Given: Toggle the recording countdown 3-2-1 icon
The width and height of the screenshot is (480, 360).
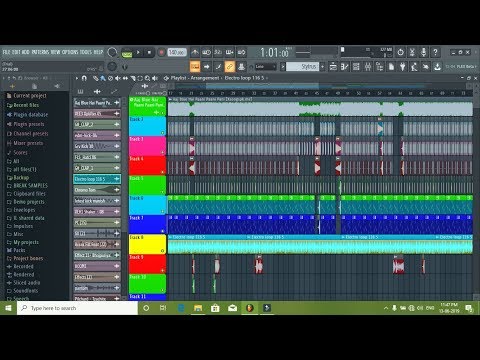Looking at the screenshot, I should pos(218,52).
